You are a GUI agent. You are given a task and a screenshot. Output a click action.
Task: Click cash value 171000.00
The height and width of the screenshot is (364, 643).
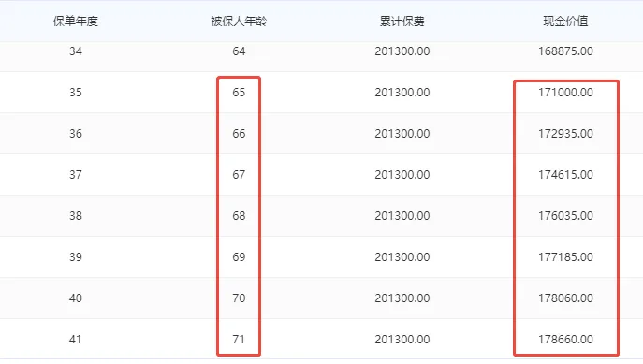click(x=565, y=93)
